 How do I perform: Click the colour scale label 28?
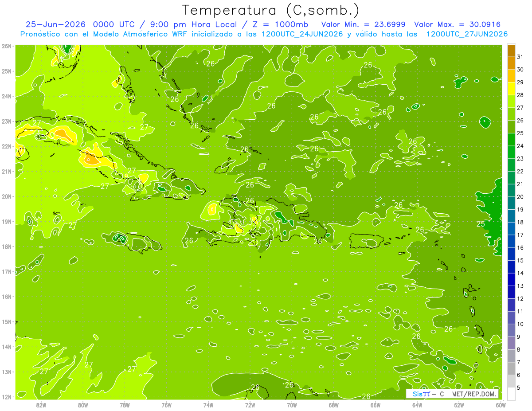click(520, 95)
